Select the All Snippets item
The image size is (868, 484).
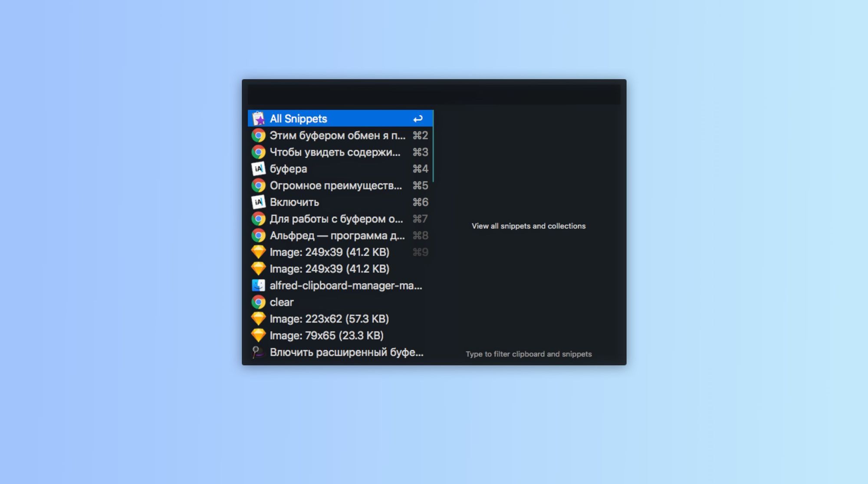click(339, 119)
